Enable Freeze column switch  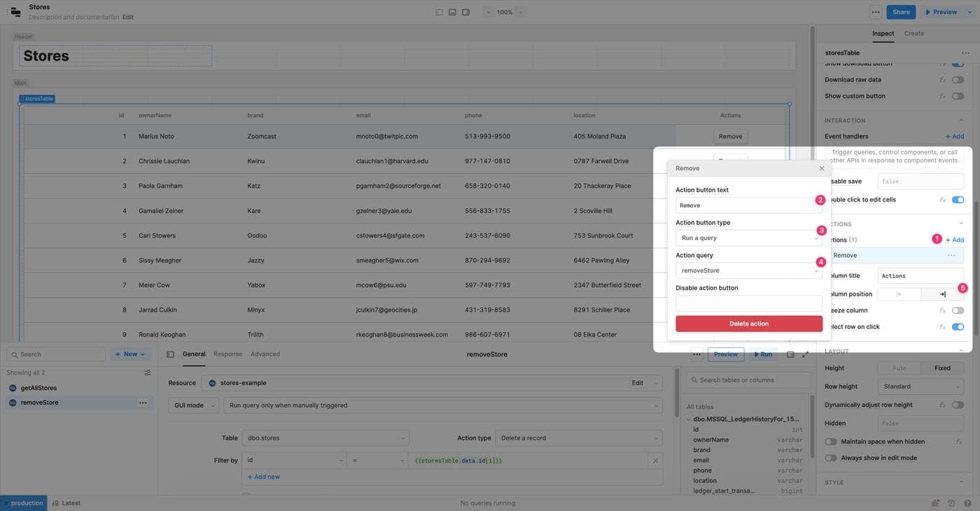(958, 311)
